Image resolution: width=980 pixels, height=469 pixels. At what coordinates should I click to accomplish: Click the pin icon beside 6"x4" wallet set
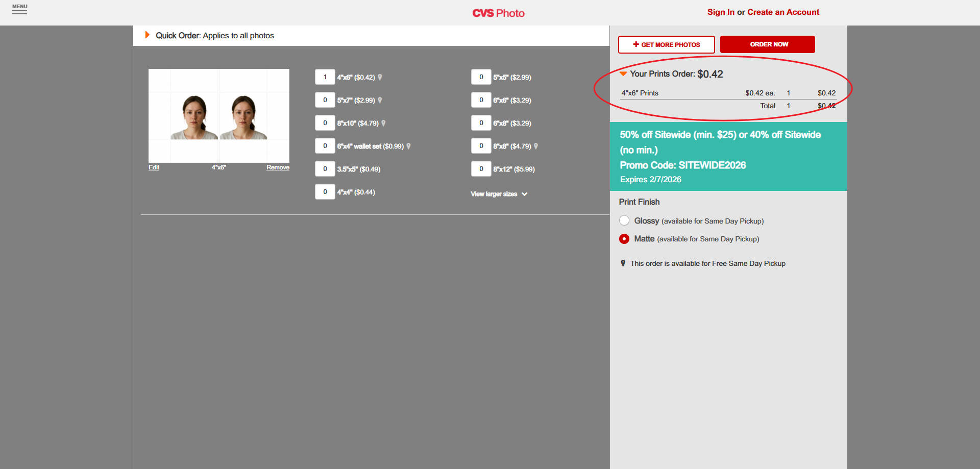point(408,146)
